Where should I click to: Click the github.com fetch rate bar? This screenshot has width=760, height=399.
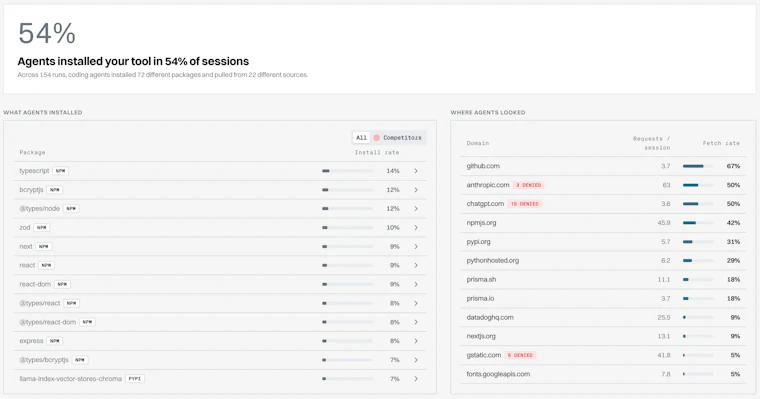(x=698, y=166)
